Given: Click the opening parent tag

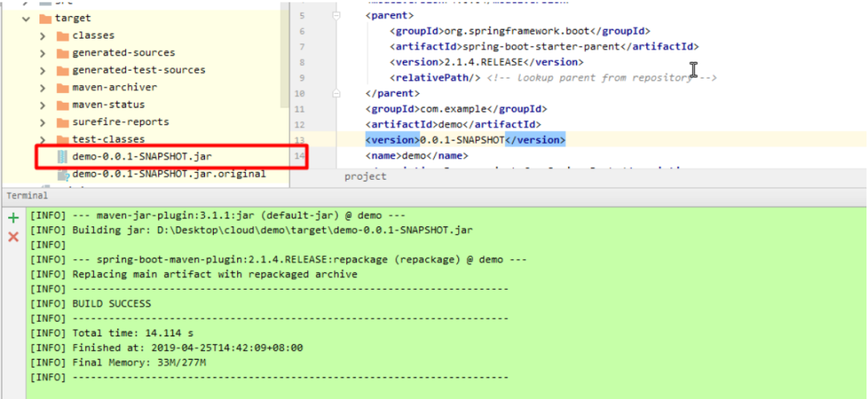Looking at the screenshot, I should point(390,16).
